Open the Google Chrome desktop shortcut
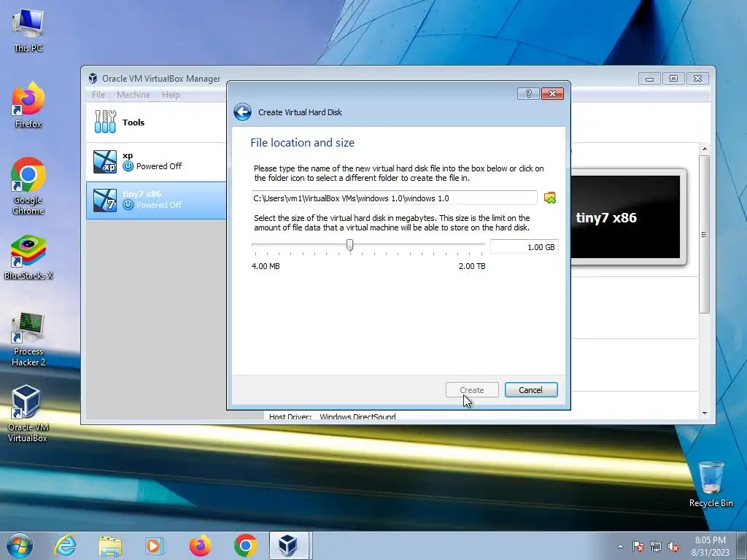 click(x=28, y=186)
